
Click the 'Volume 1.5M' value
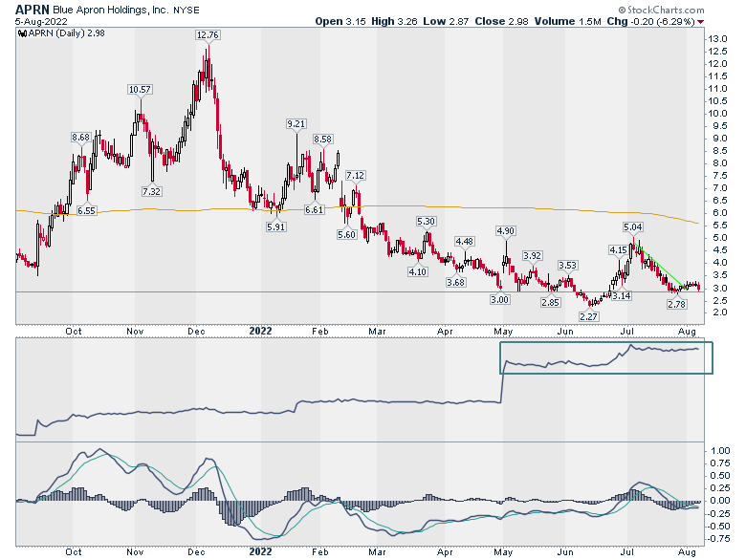(x=567, y=21)
